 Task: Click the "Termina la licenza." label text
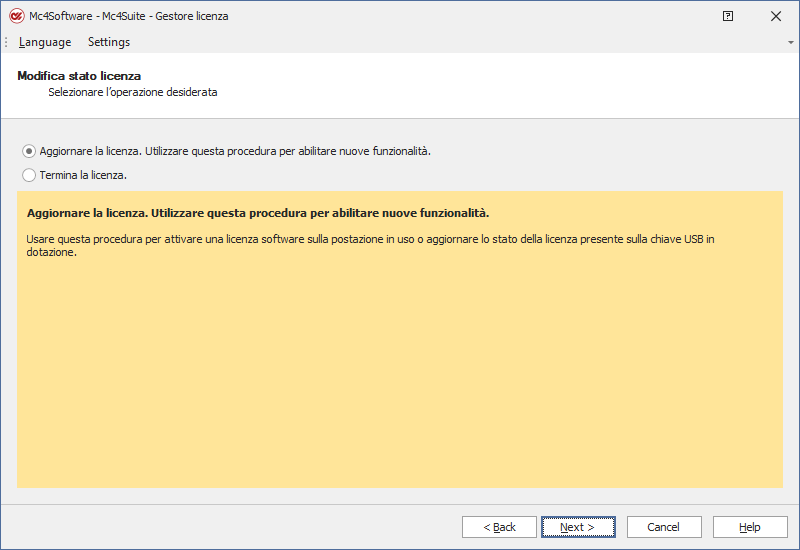point(83,175)
